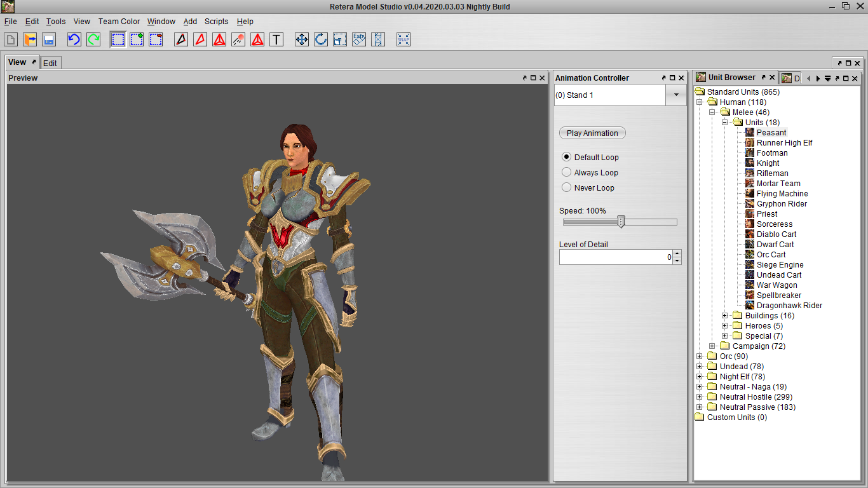Maximize the Animation Controller panel
The image size is (868, 488).
pyautogui.click(x=673, y=78)
